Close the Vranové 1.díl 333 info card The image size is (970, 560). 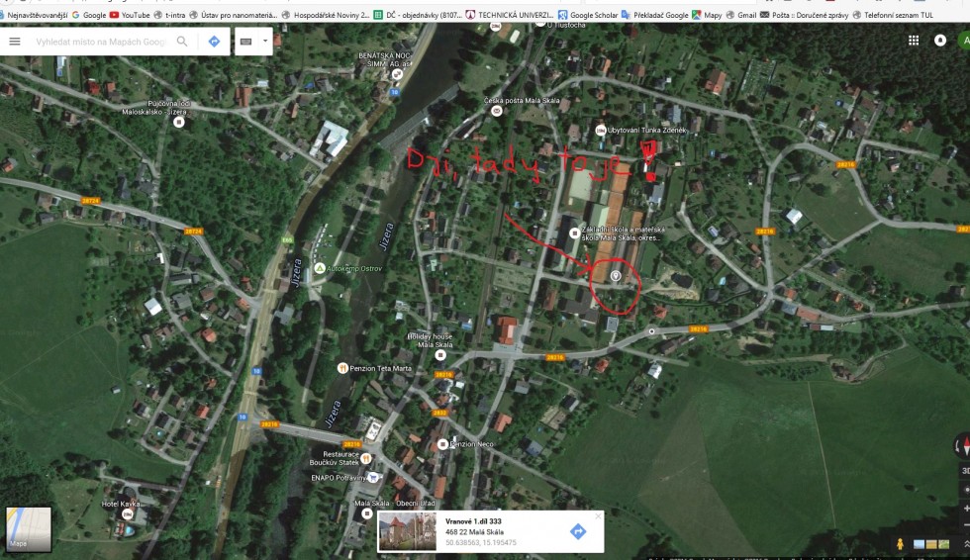coord(597,515)
